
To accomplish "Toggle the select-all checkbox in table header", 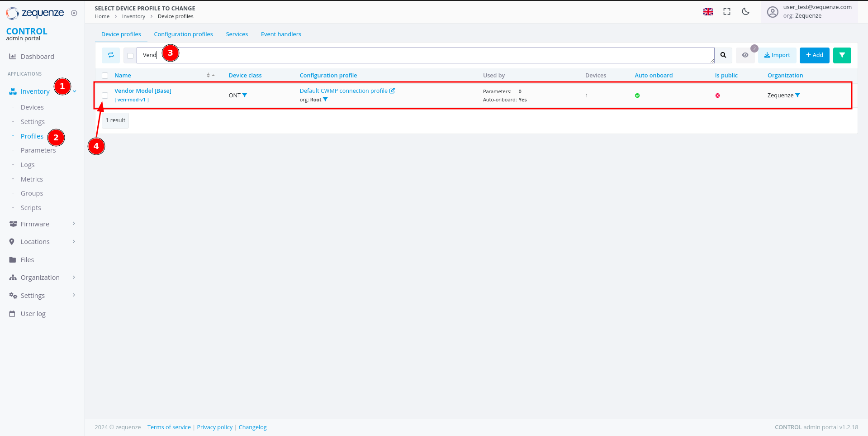I will pyautogui.click(x=105, y=76).
